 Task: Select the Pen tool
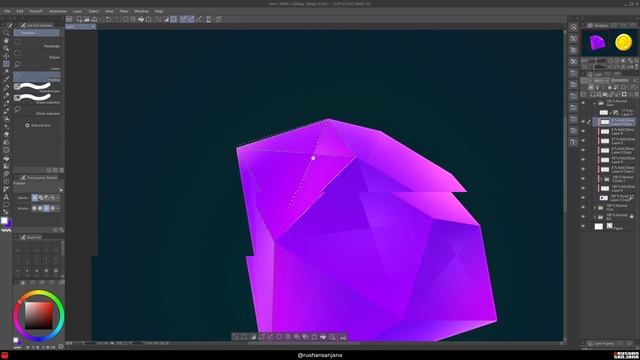[x=6, y=88]
